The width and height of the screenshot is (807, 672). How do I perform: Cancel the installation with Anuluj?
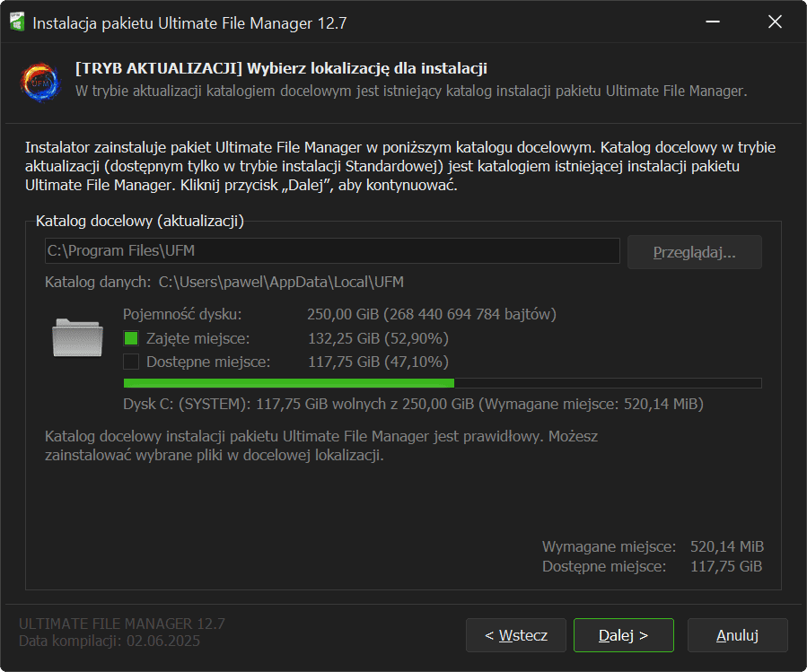tap(737, 635)
